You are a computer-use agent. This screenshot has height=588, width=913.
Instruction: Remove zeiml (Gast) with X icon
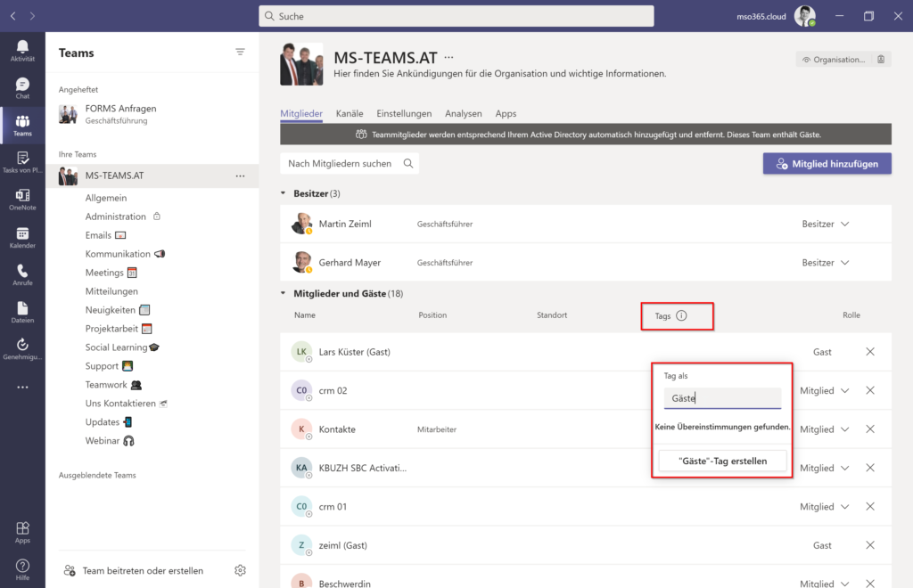[870, 545]
